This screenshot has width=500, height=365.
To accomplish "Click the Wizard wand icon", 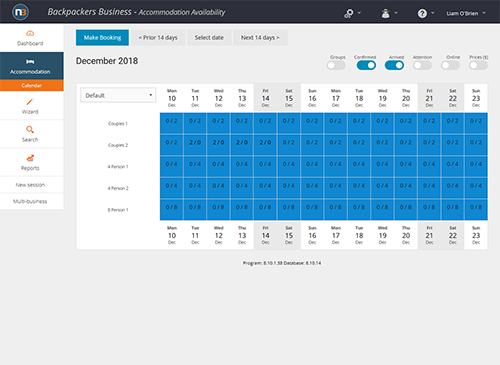I will click(x=30, y=102).
